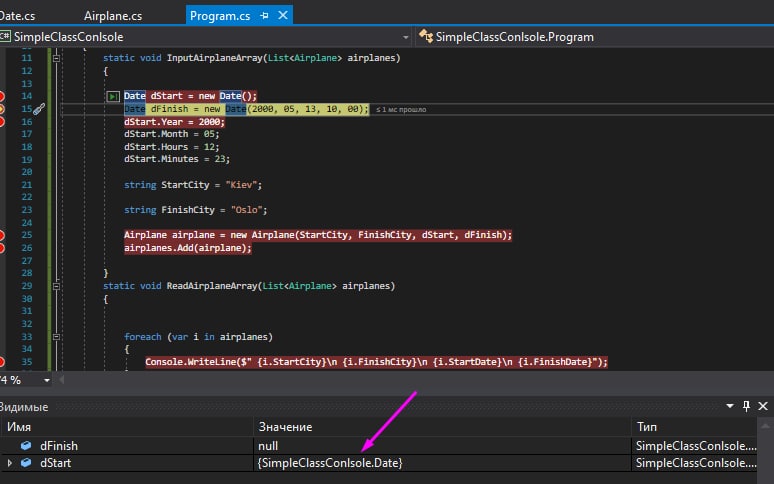Collapse the foreach block outline
Image resolution: width=774 pixels, height=484 pixels.
[x=56, y=337]
